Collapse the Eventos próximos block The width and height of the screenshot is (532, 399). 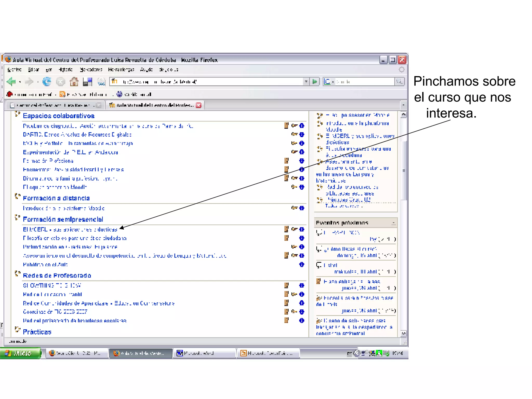coord(394,223)
